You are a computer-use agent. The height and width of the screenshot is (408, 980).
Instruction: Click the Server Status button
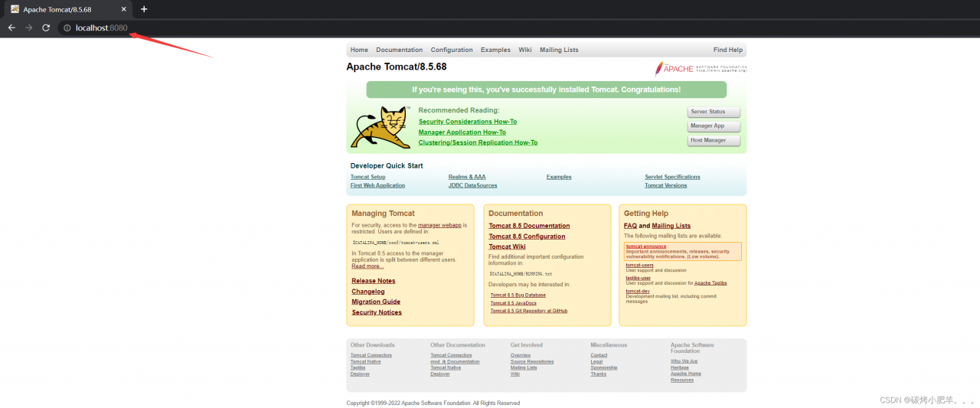pyautogui.click(x=714, y=112)
